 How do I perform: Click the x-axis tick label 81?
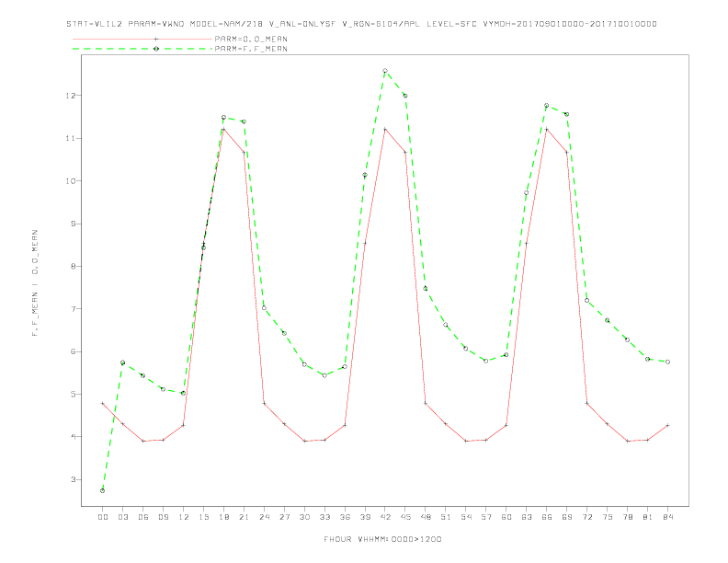tap(648, 517)
